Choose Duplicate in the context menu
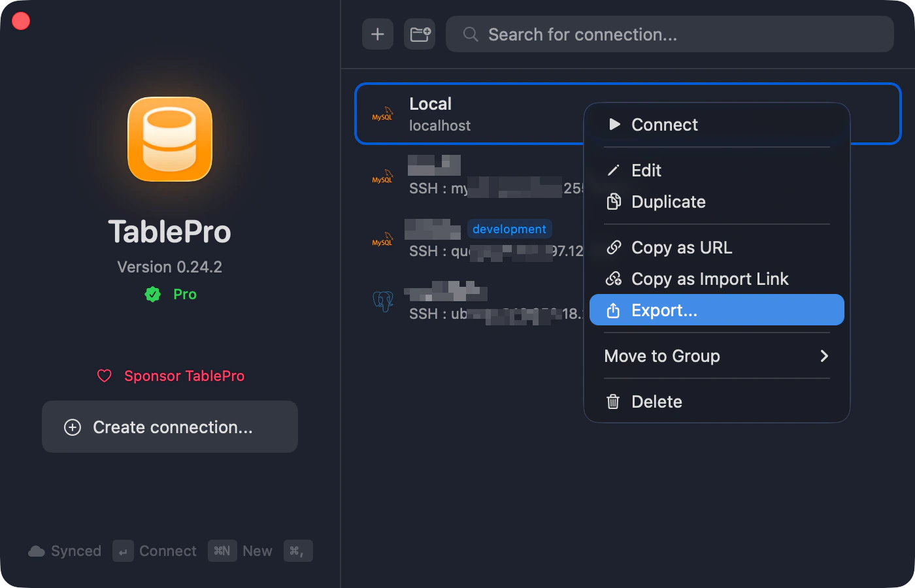 click(668, 202)
